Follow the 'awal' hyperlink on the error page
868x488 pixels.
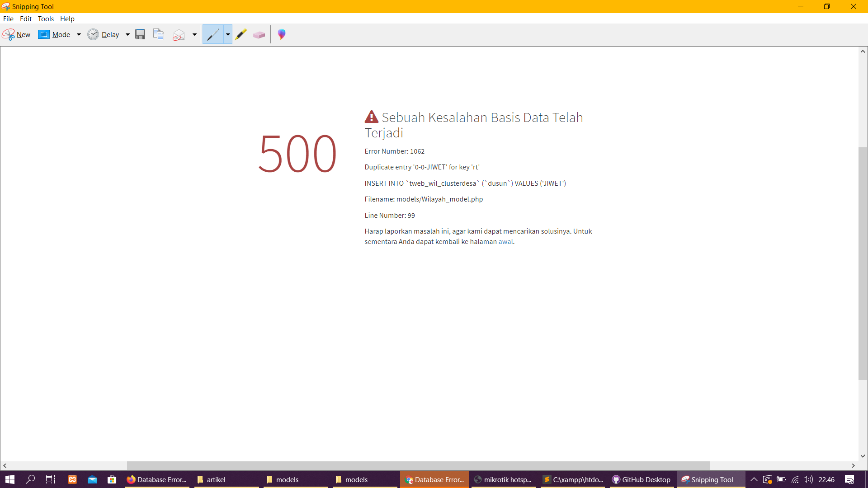505,242
